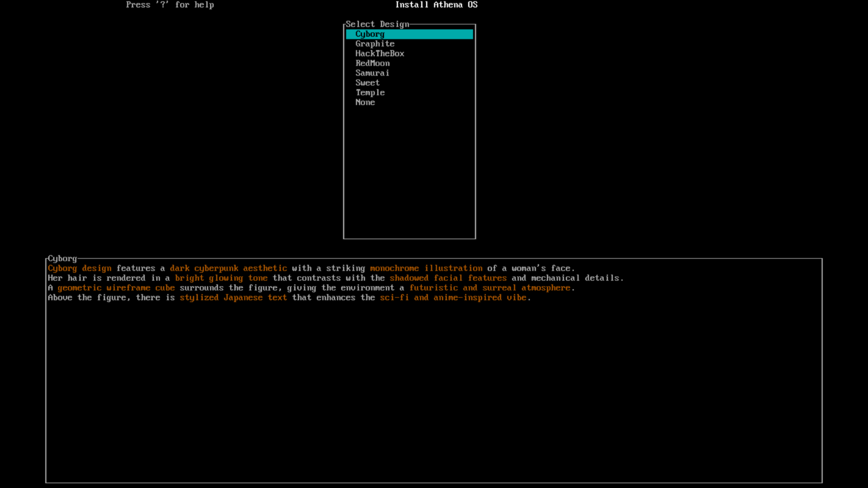The height and width of the screenshot is (488, 868).
Task: Select the Sweet design option
Action: (367, 83)
